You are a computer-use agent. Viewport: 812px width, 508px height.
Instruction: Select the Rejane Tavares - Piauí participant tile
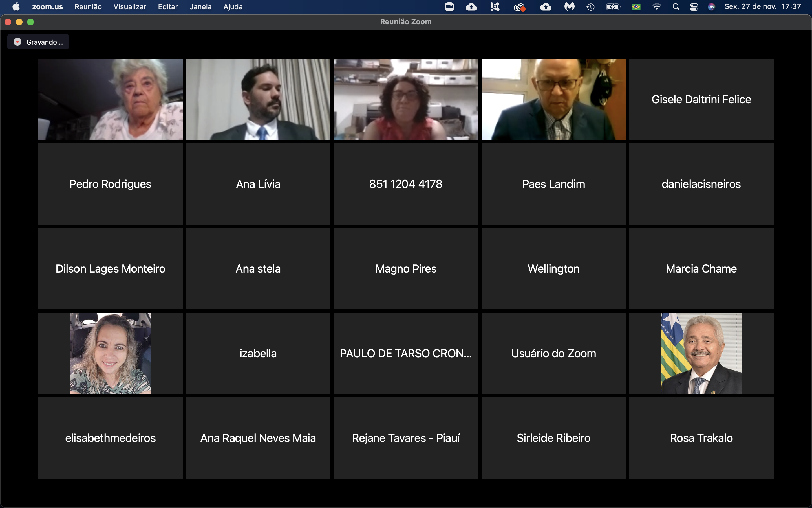click(406, 438)
